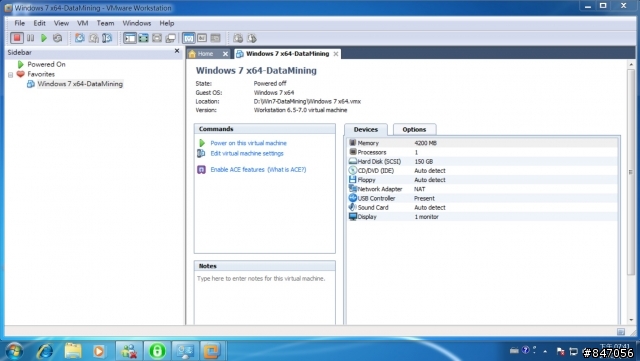Click the Unity mode toolbar icon
The image size is (640, 361).
(170, 38)
